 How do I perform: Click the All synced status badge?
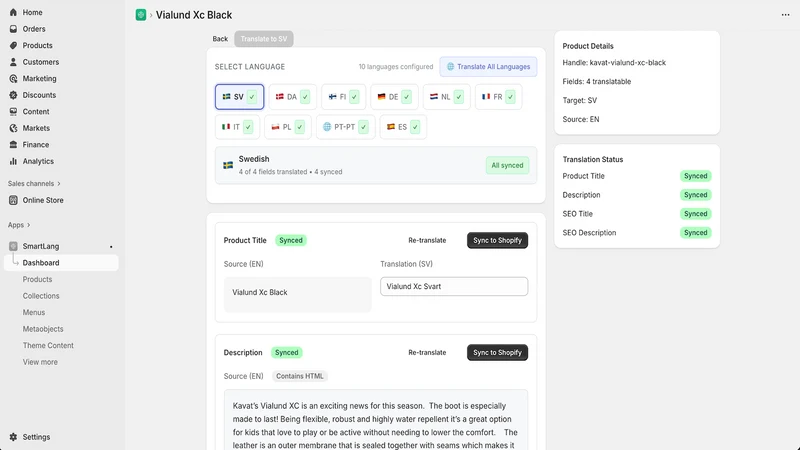coord(507,165)
